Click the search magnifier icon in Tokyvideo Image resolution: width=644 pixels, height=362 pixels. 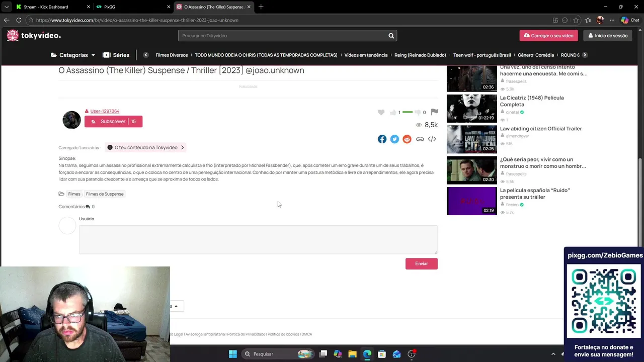pyautogui.click(x=391, y=36)
